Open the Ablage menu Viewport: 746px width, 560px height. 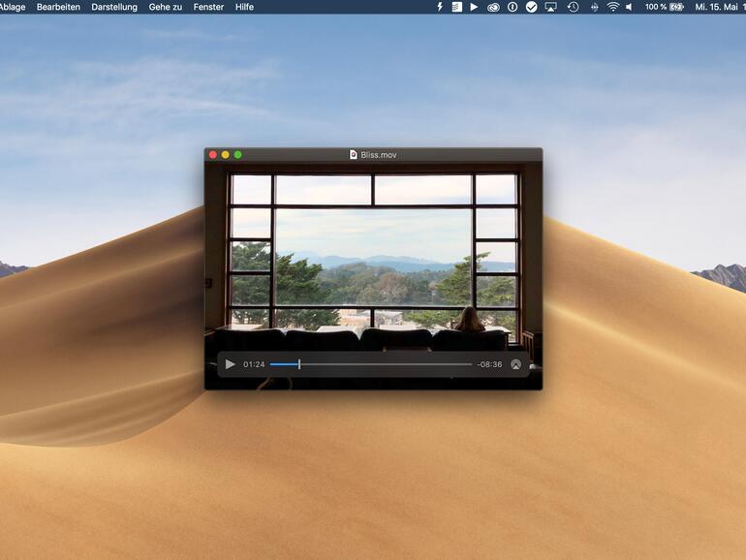pyautogui.click(x=13, y=7)
